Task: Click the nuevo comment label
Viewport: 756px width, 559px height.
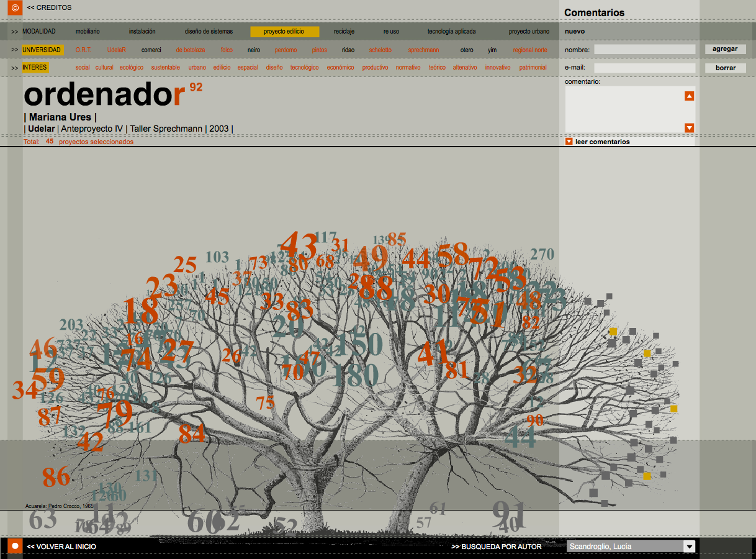Action: (x=575, y=32)
